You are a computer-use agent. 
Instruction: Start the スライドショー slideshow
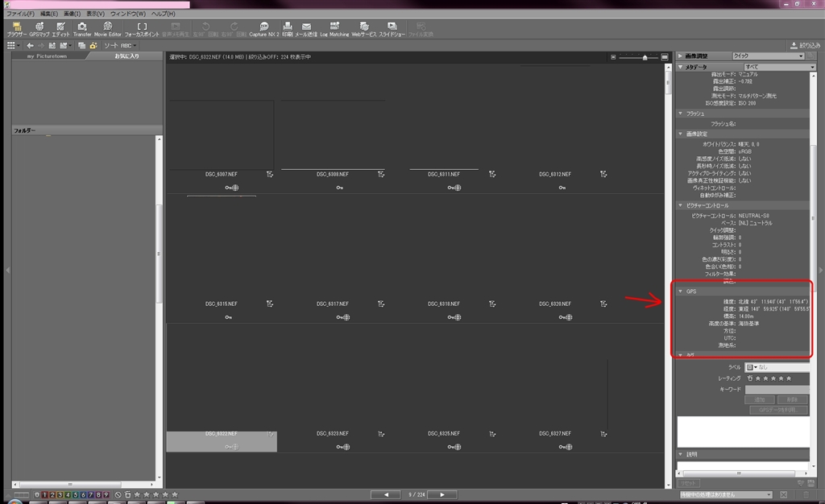point(392,29)
